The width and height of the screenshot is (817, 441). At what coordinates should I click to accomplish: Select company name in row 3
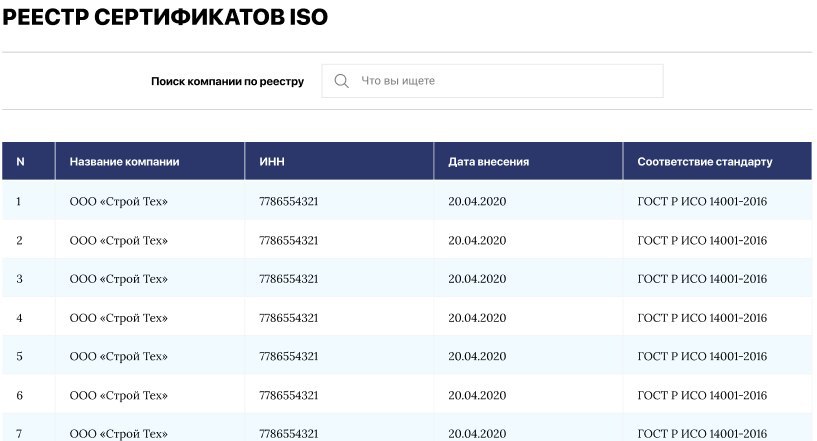[x=119, y=279]
